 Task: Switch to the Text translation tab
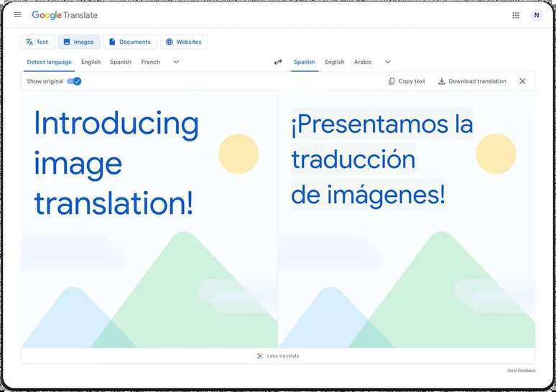pos(37,42)
